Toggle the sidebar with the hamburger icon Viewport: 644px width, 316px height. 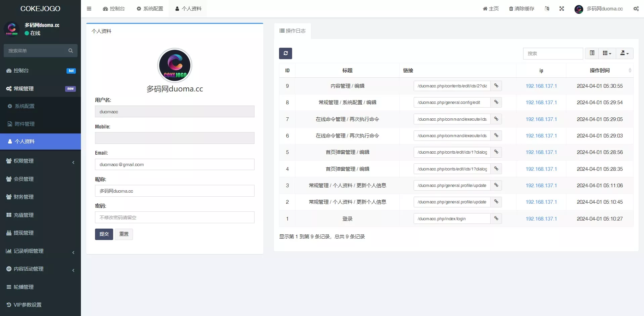89,8
